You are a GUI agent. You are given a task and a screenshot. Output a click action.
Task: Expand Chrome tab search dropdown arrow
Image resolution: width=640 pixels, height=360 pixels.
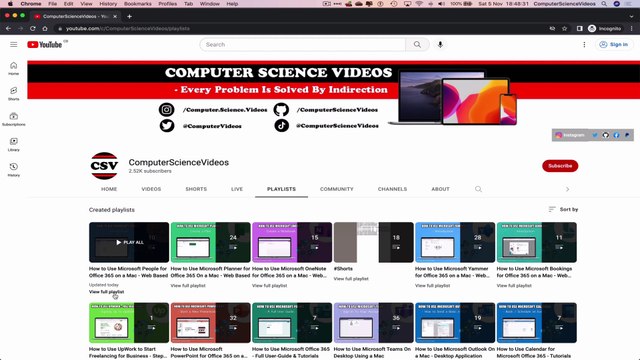(x=631, y=16)
